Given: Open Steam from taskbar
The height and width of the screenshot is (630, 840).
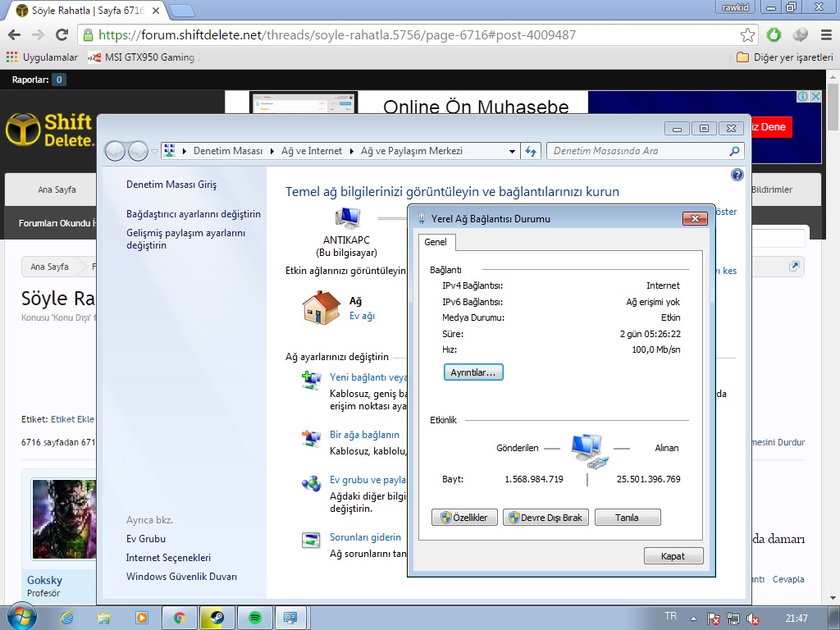Looking at the screenshot, I should [x=217, y=618].
